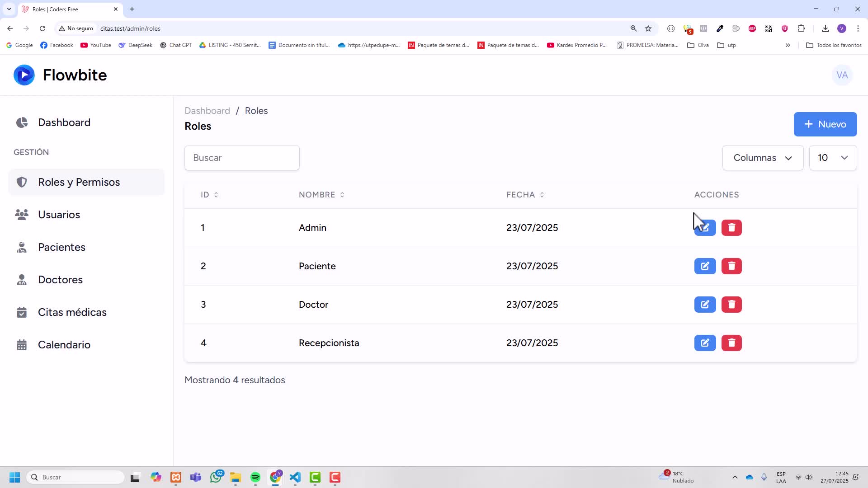Edit the Admin role
The image size is (868, 488).
point(705,228)
